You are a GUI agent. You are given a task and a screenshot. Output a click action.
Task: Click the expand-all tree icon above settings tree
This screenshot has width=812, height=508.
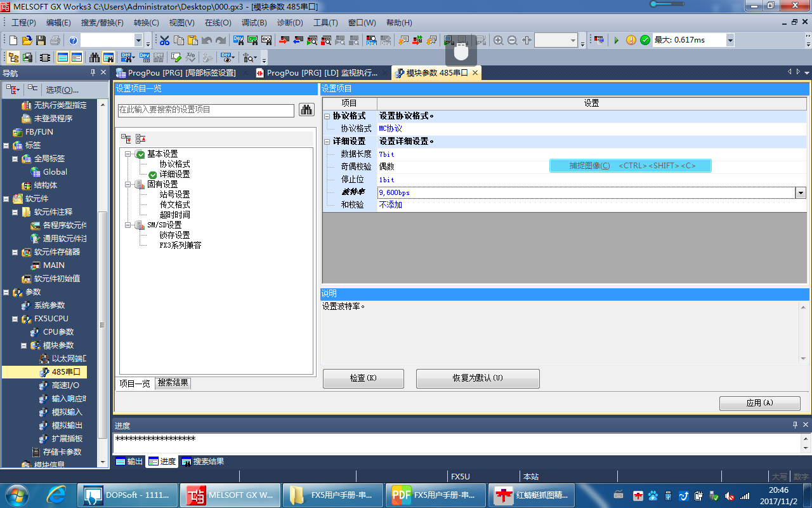[x=126, y=138]
